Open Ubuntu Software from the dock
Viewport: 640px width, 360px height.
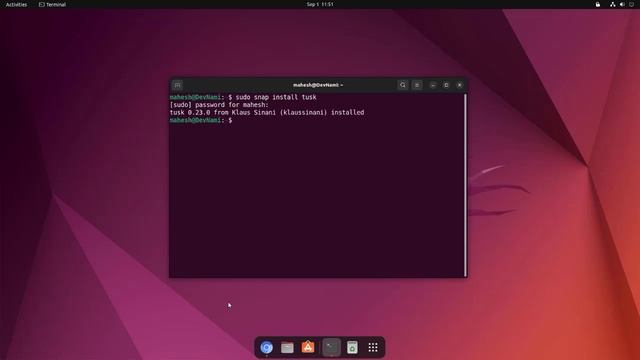click(x=308, y=347)
